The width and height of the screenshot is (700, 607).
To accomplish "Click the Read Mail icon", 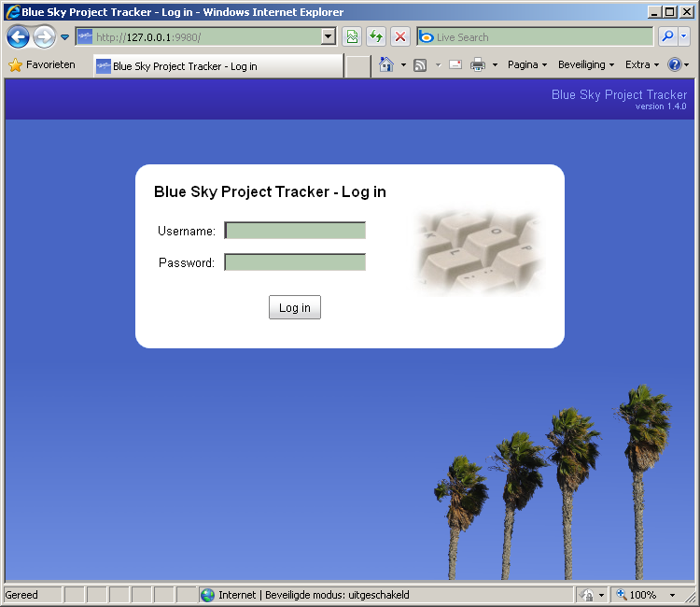I will [455, 64].
